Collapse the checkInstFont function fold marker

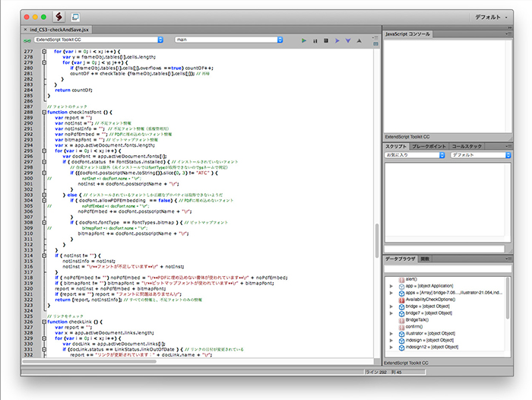tap(44, 112)
